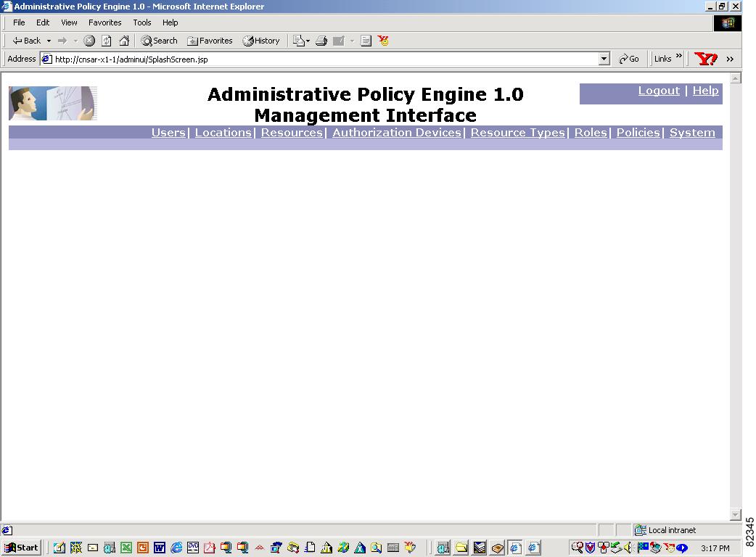
Task: Click the address bar URL field
Action: 320,59
